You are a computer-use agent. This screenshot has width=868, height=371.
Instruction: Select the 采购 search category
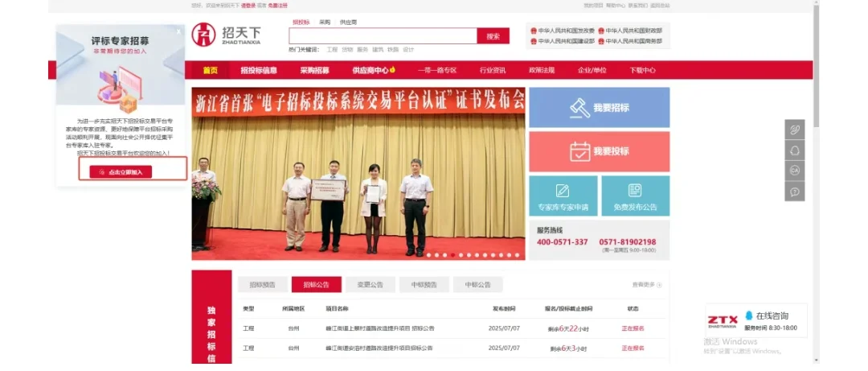click(325, 23)
